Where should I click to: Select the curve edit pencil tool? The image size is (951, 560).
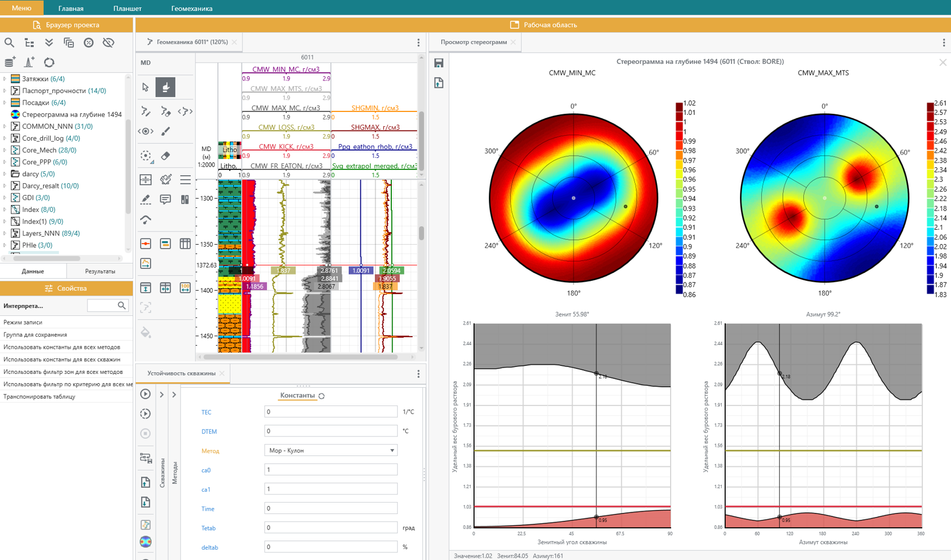click(x=145, y=111)
